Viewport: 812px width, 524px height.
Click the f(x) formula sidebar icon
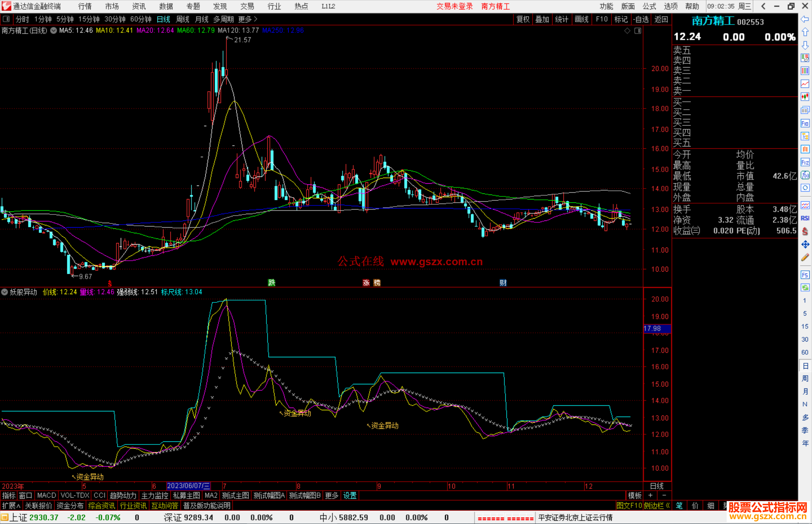pos(805,175)
